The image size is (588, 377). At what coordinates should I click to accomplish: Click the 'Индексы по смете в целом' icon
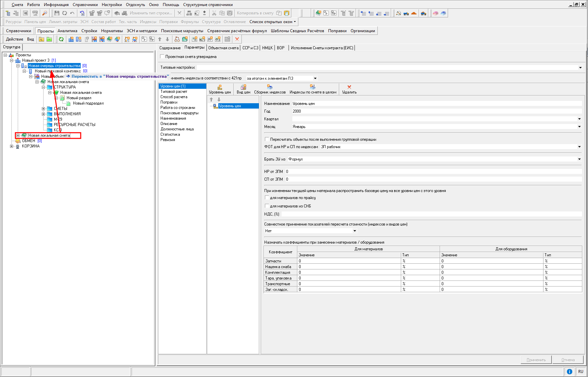(x=313, y=89)
